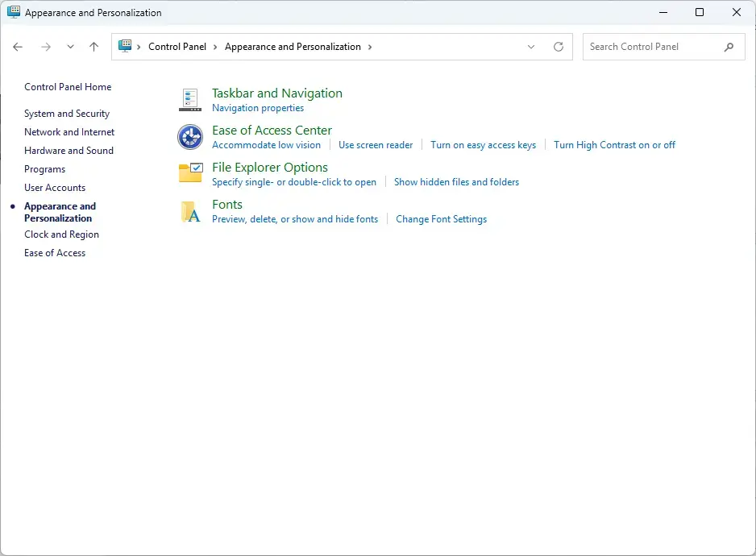Open the Ease of Access Center heading
This screenshot has height=556, width=756.
272,131
